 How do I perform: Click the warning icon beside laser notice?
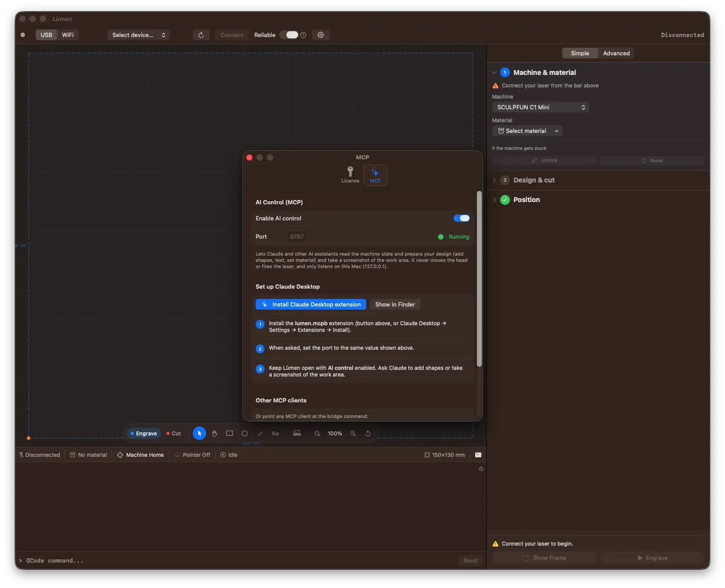[x=495, y=86]
